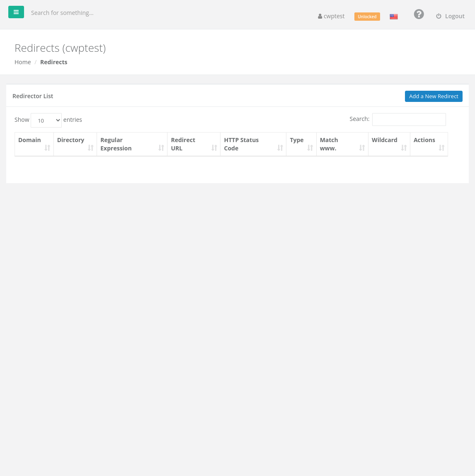The width and height of the screenshot is (475, 476).
Task: Sort by the Match www. column
Action: click(x=342, y=144)
